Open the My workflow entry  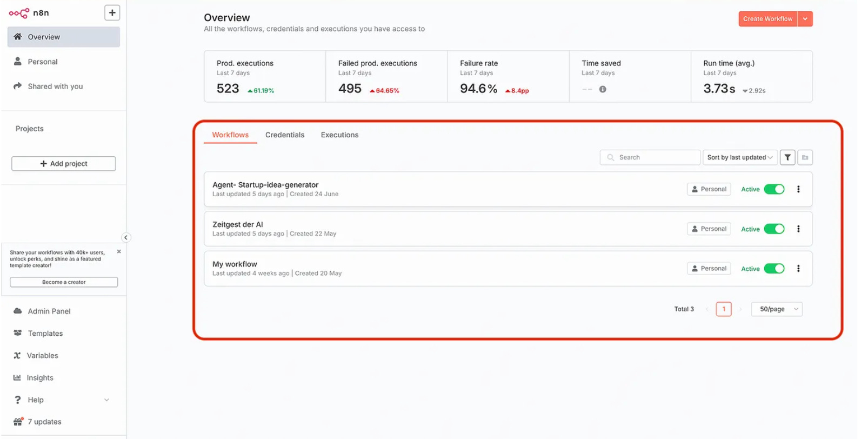[508, 269]
